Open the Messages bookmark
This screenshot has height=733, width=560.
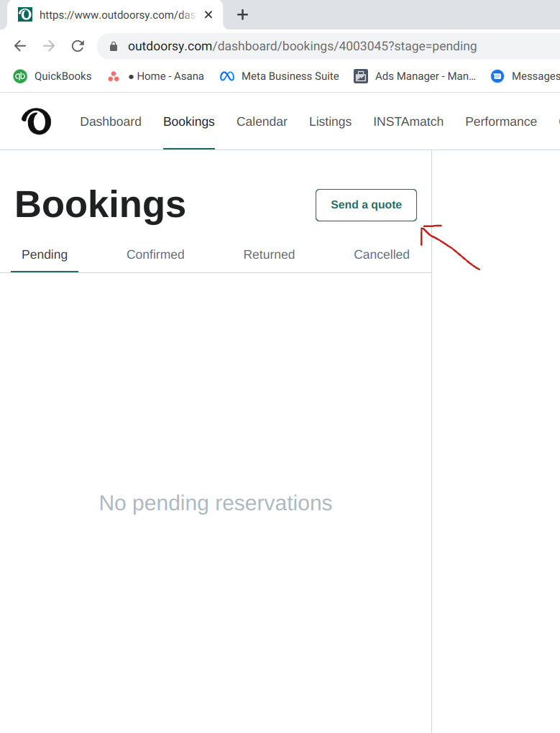click(525, 76)
